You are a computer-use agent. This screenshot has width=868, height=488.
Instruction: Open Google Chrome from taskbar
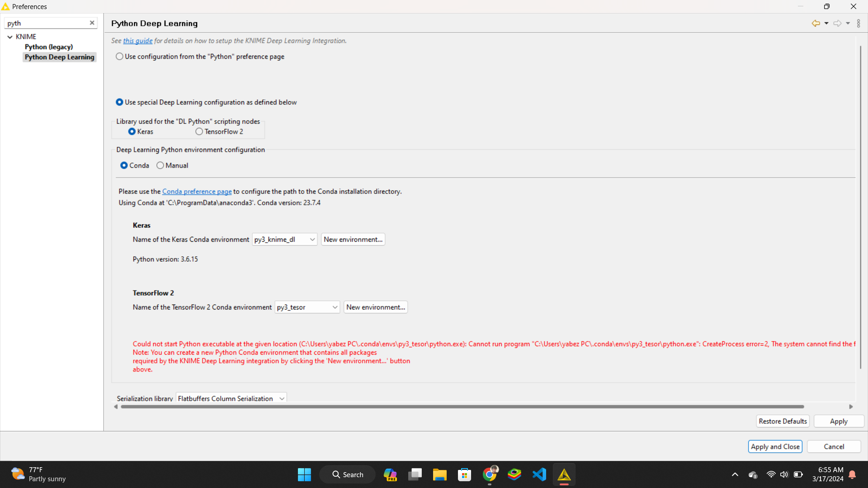click(490, 474)
